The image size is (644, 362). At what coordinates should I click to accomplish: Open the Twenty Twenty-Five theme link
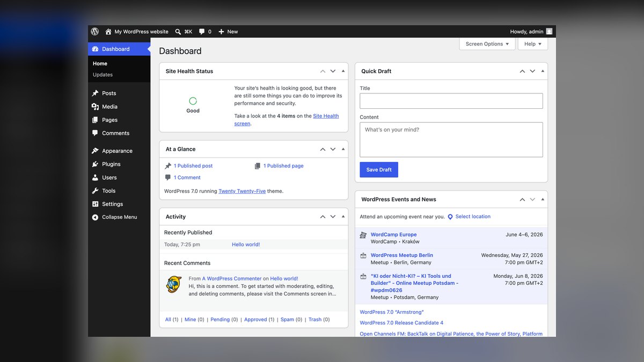coord(242,191)
